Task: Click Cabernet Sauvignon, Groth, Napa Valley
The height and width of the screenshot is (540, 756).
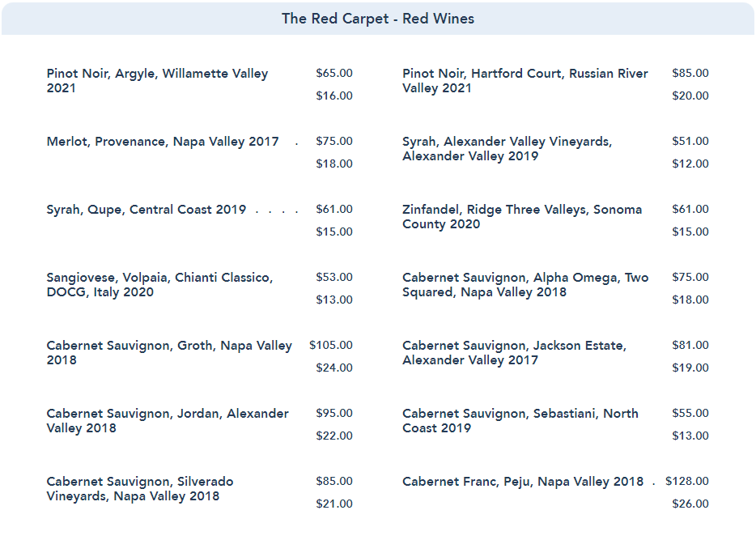Action: 169,352
